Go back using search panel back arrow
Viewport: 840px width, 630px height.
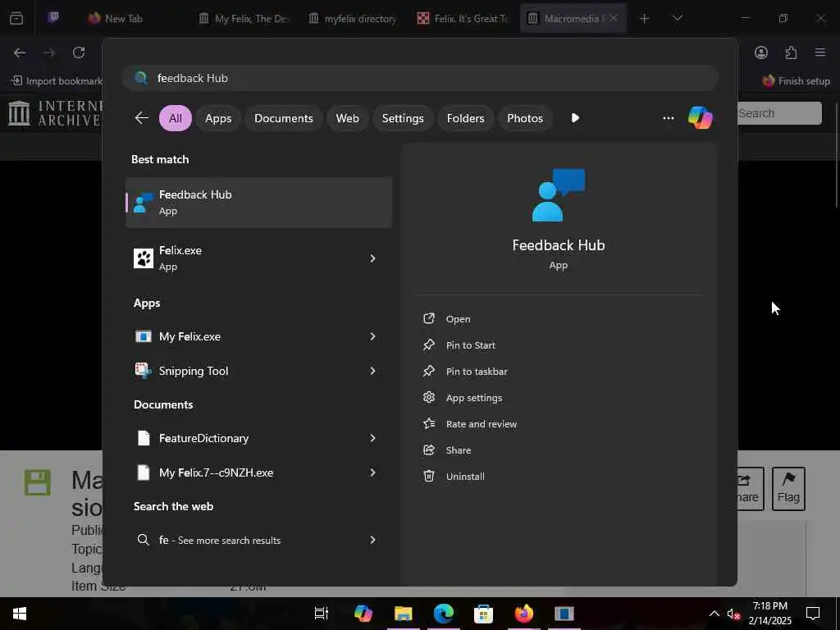click(x=141, y=118)
